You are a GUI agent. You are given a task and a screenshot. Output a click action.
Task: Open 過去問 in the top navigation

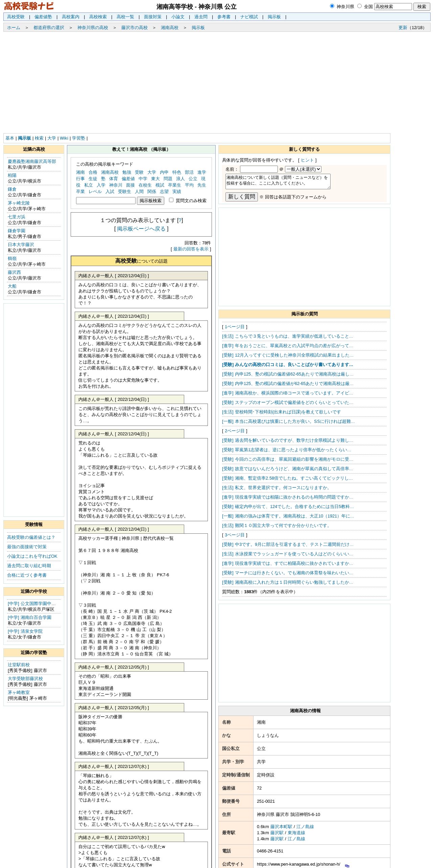point(201,17)
